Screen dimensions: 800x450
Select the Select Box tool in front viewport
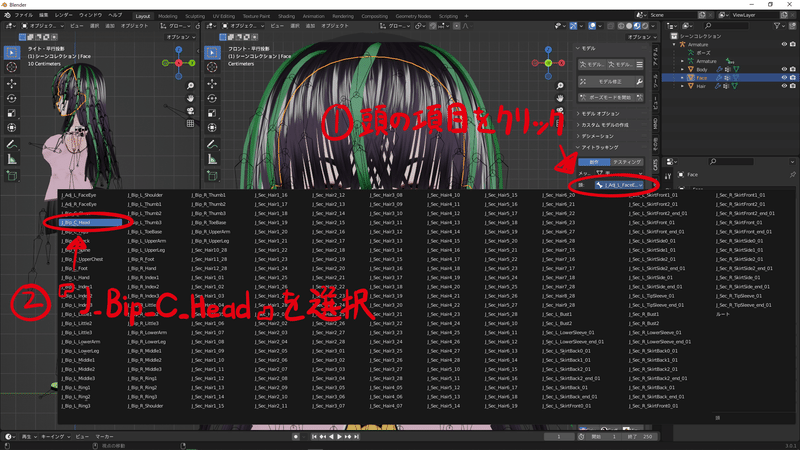pos(212,52)
